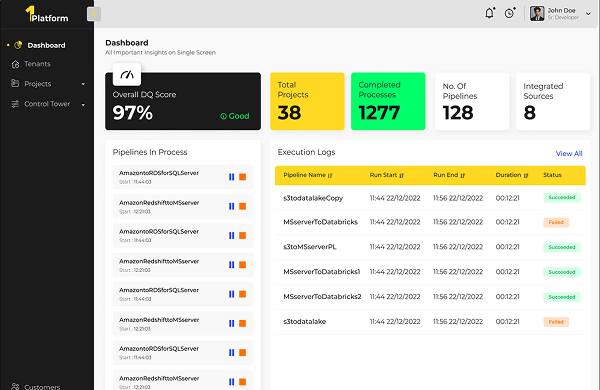
Task: Click Run End value of s3toMSserverPL row
Action: tap(458, 247)
